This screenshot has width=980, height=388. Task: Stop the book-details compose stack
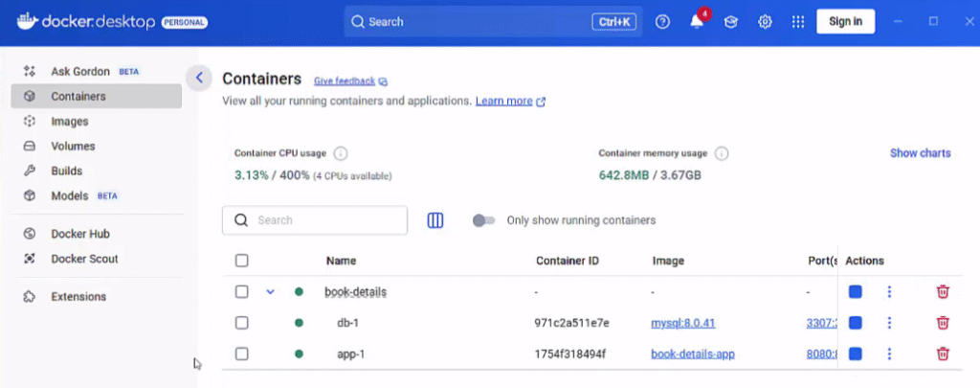[x=855, y=291]
